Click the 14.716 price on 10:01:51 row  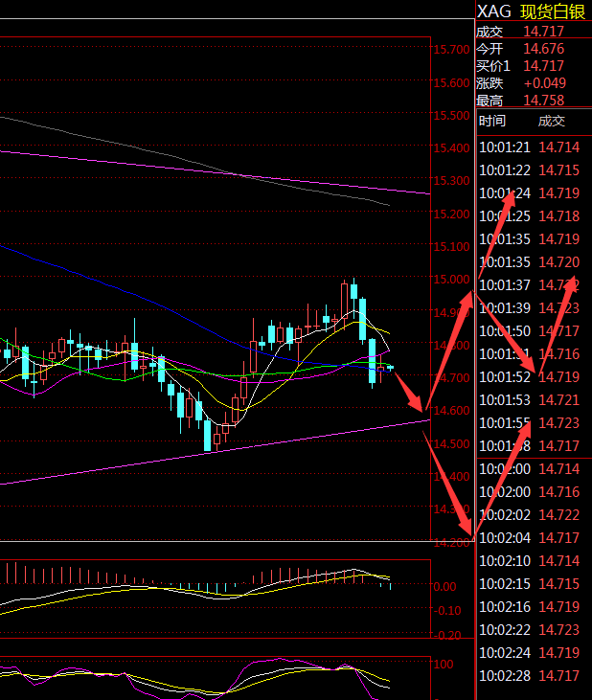tap(559, 354)
